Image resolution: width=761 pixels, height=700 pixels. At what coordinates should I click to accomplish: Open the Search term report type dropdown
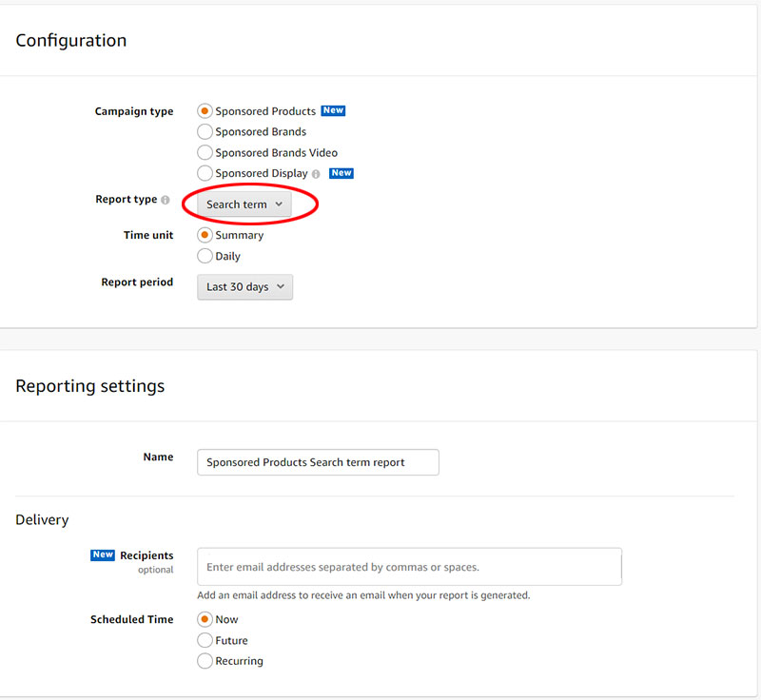click(x=244, y=204)
